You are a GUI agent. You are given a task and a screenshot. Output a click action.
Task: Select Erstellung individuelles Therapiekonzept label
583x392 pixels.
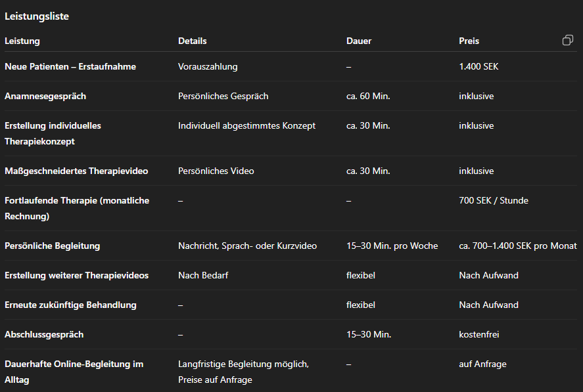pyautogui.click(x=53, y=133)
